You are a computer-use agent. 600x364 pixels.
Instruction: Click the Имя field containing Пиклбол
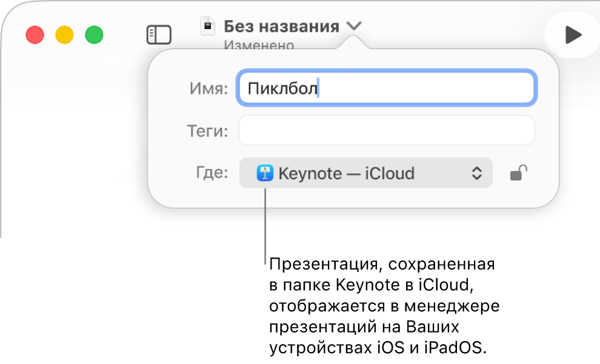coord(387,88)
